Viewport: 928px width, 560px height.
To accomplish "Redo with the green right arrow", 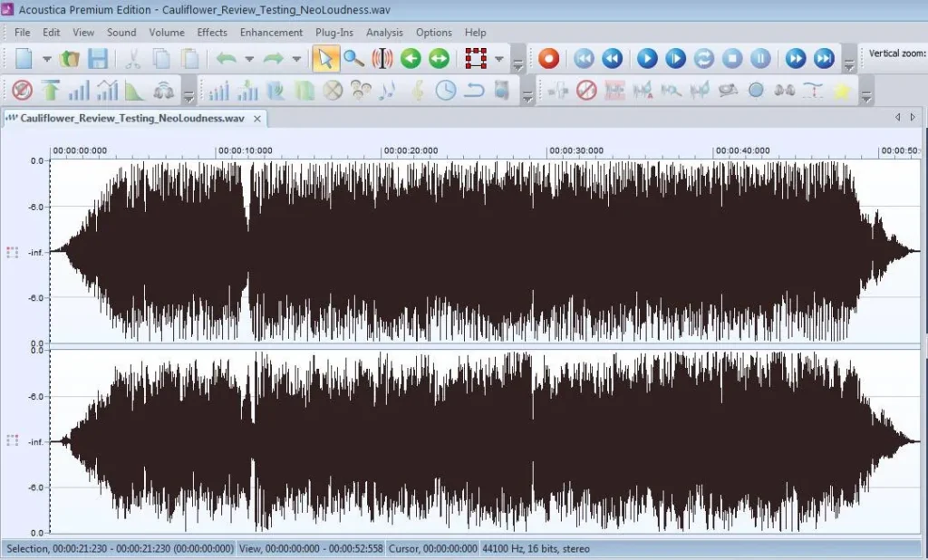I will (273, 59).
